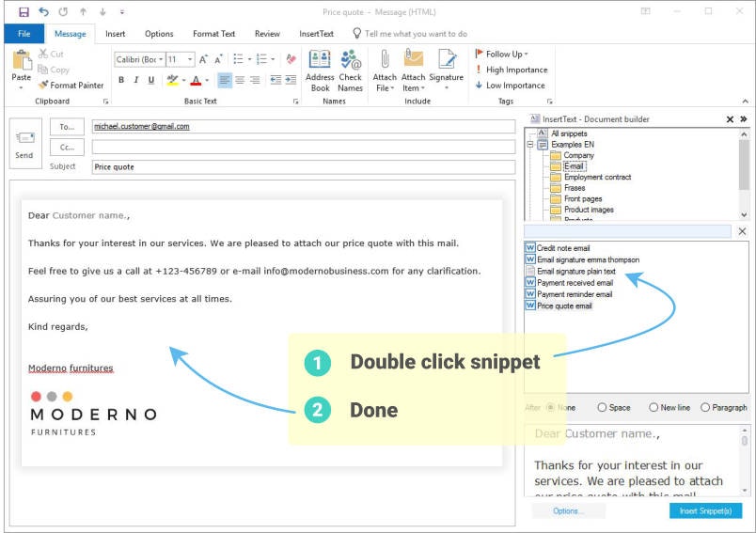The width and height of the screenshot is (756, 533).
Task: Open the File tab
Action: [24, 34]
